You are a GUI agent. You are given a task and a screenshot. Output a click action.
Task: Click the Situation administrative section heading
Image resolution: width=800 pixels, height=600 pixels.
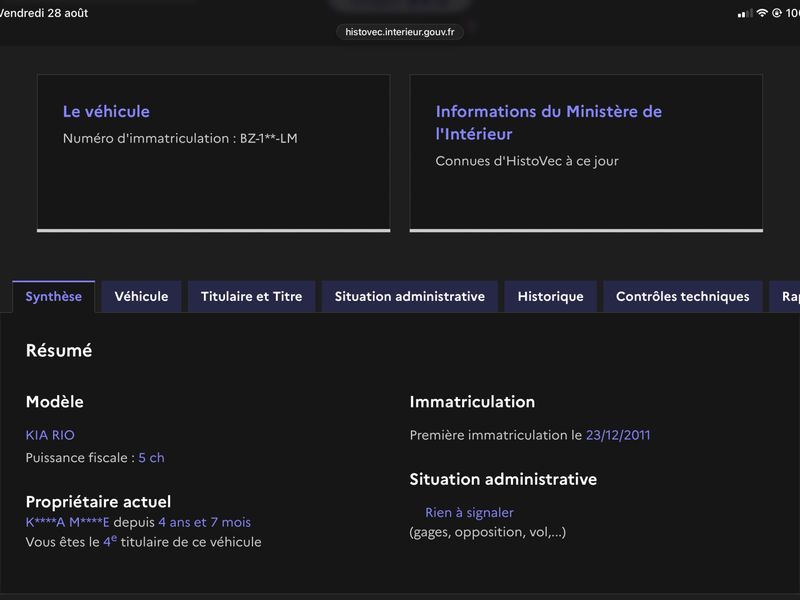coord(503,479)
